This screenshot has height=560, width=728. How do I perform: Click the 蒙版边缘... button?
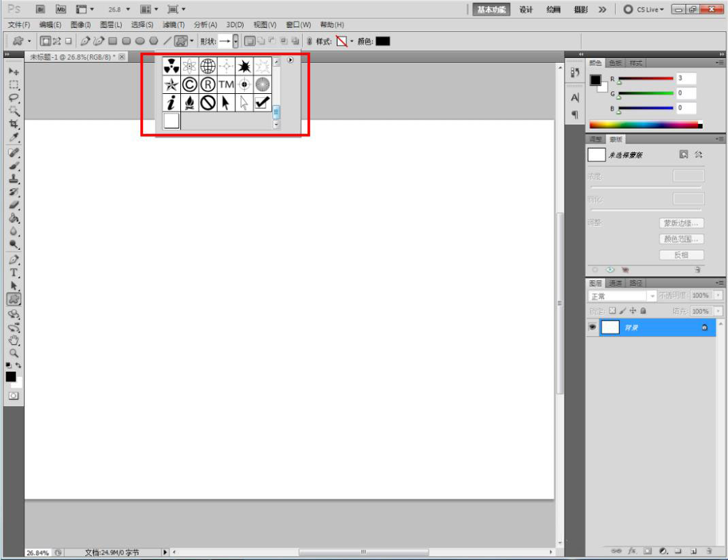pos(681,223)
